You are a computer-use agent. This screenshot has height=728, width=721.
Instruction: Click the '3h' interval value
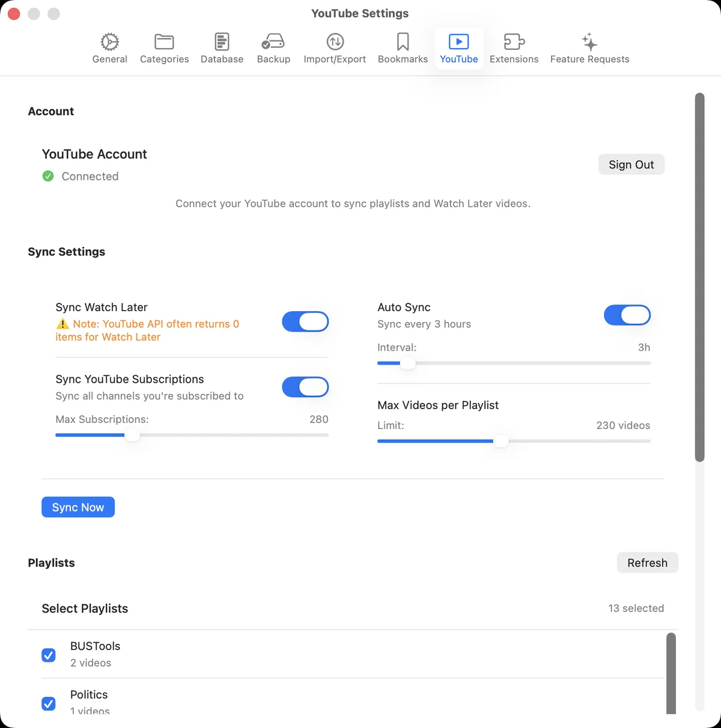(x=644, y=347)
